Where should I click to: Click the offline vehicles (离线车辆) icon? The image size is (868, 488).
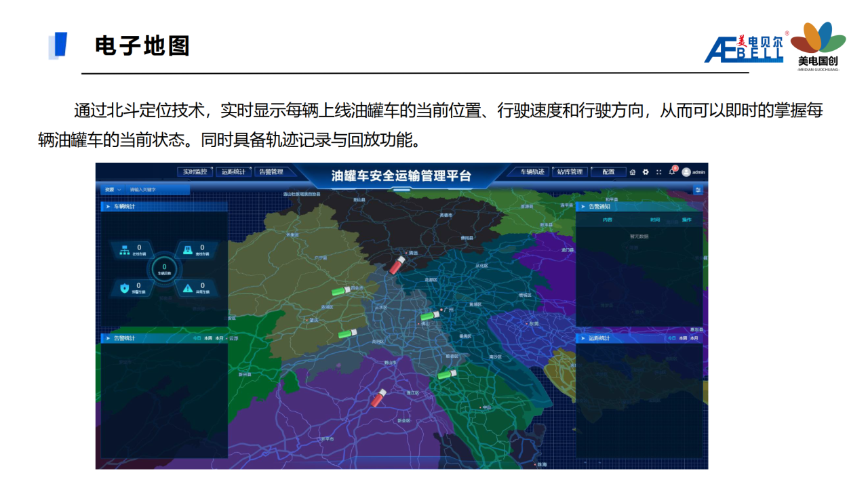187,250
